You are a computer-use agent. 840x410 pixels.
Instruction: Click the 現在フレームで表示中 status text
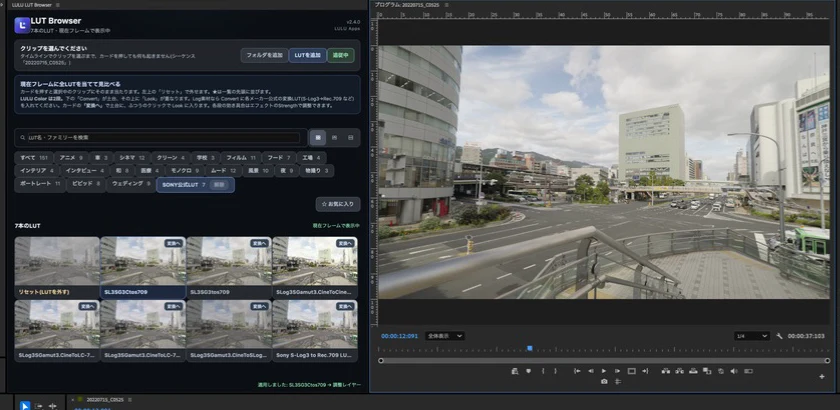[336, 226]
